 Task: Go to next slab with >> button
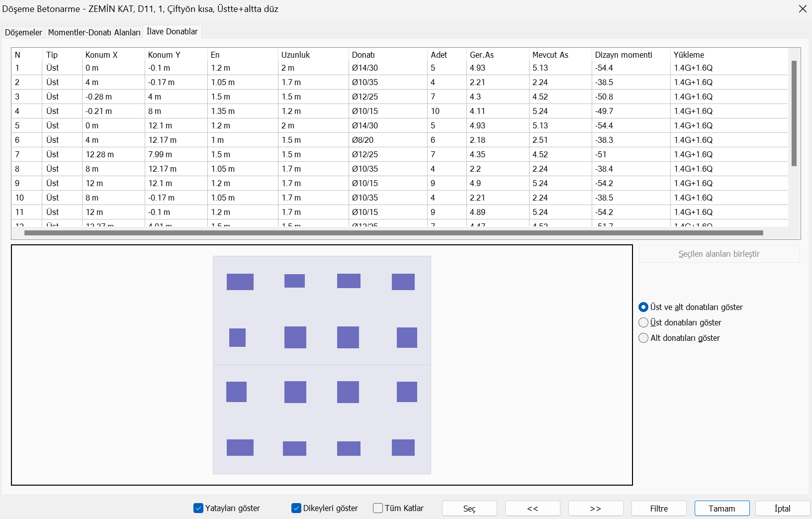point(596,509)
